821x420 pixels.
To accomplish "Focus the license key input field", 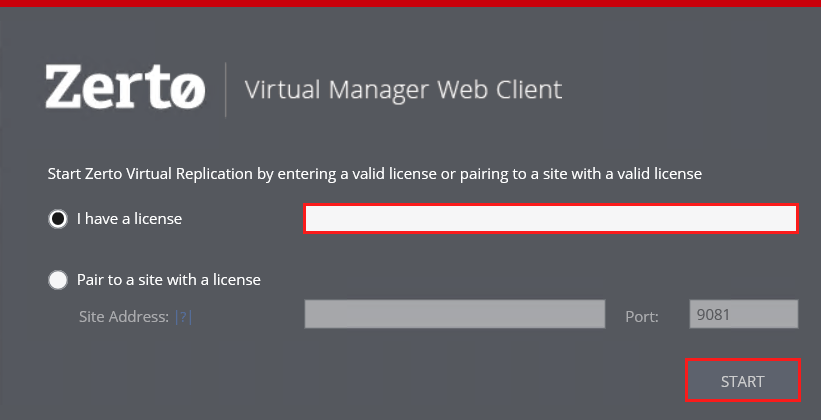I will [551, 218].
